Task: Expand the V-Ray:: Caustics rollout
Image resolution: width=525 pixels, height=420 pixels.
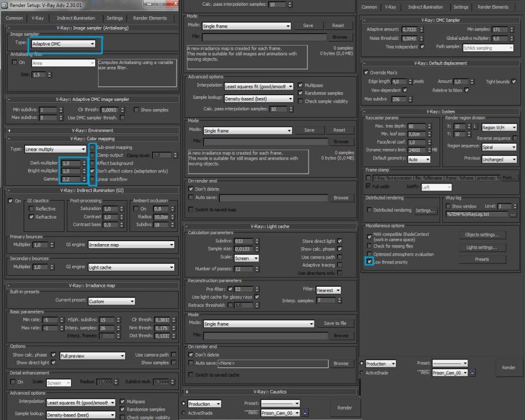Action: pos(186,392)
